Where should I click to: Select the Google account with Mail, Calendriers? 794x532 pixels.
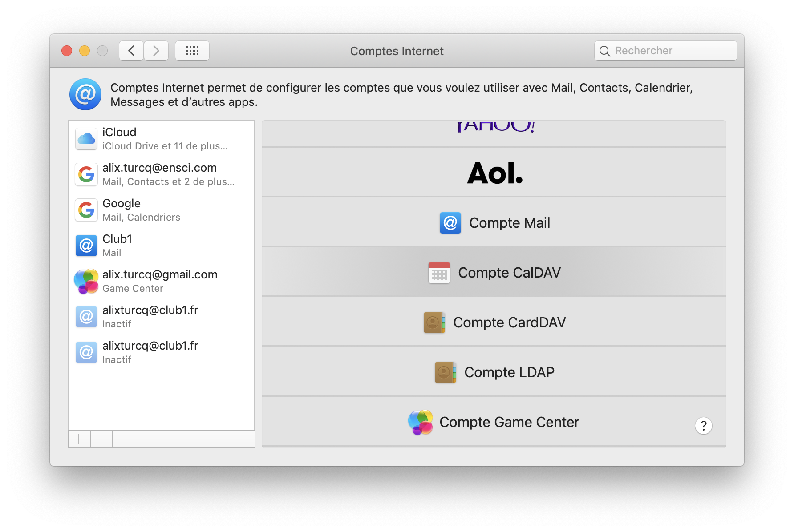161,210
